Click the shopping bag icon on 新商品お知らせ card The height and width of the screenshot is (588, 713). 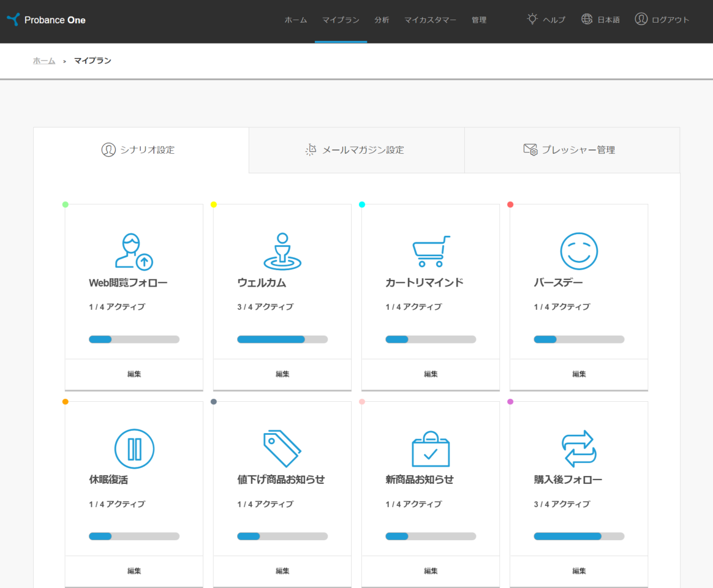click(x=431, y=448)
